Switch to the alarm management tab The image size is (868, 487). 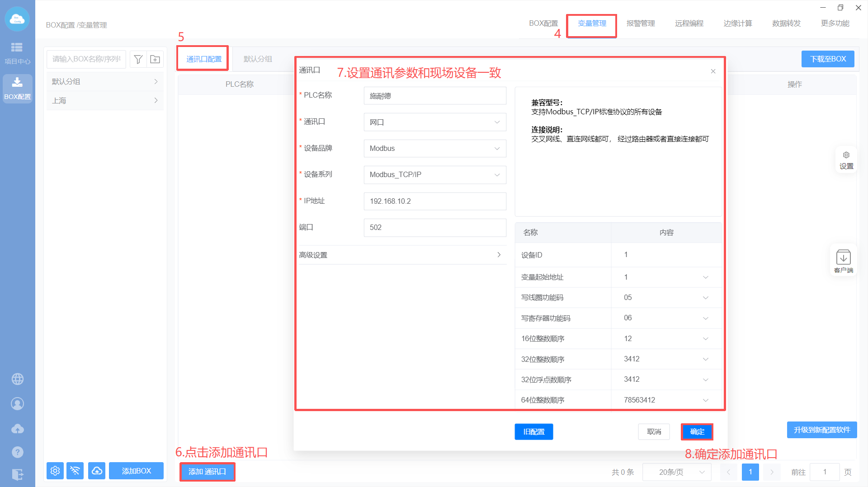[640, 23]
